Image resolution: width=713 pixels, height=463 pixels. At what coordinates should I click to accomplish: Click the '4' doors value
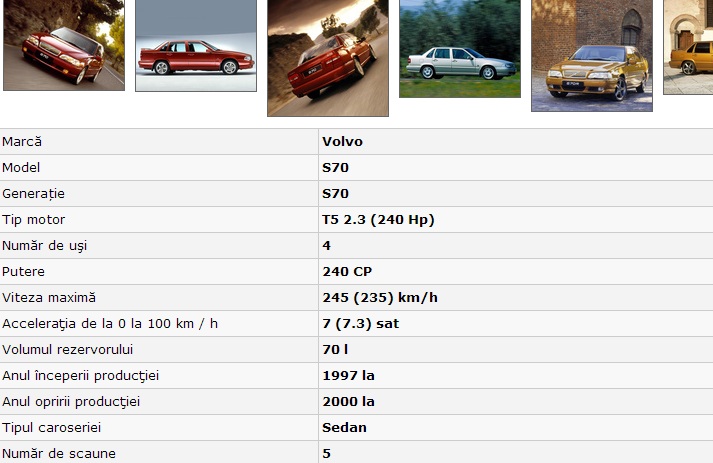pyautogui.click(x=326, y=246)
